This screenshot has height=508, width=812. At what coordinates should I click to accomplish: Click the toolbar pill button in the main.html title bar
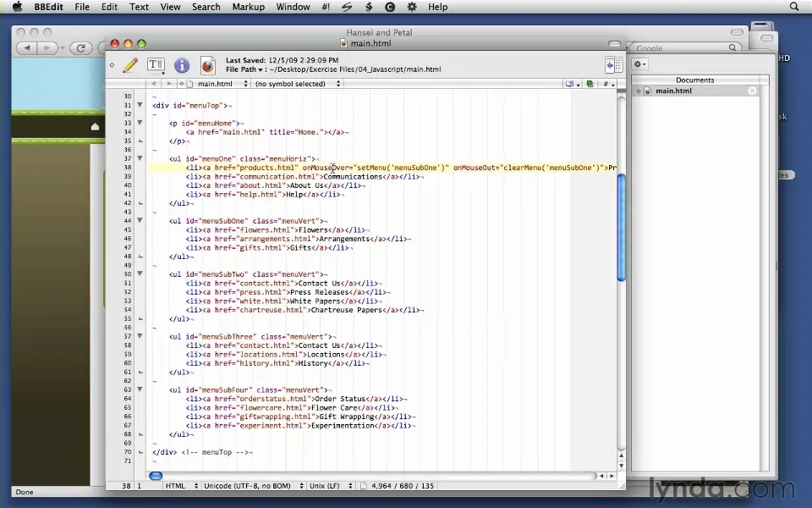pyautogui.click(x=614, y=43)
